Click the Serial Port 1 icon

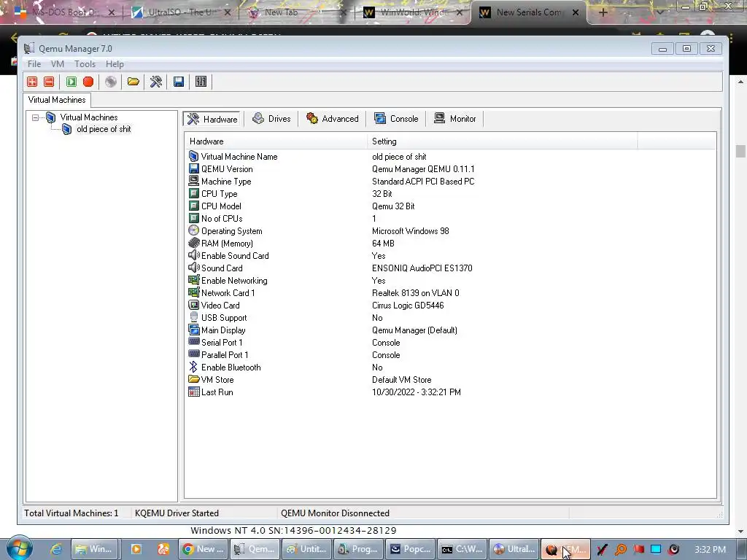193,341
